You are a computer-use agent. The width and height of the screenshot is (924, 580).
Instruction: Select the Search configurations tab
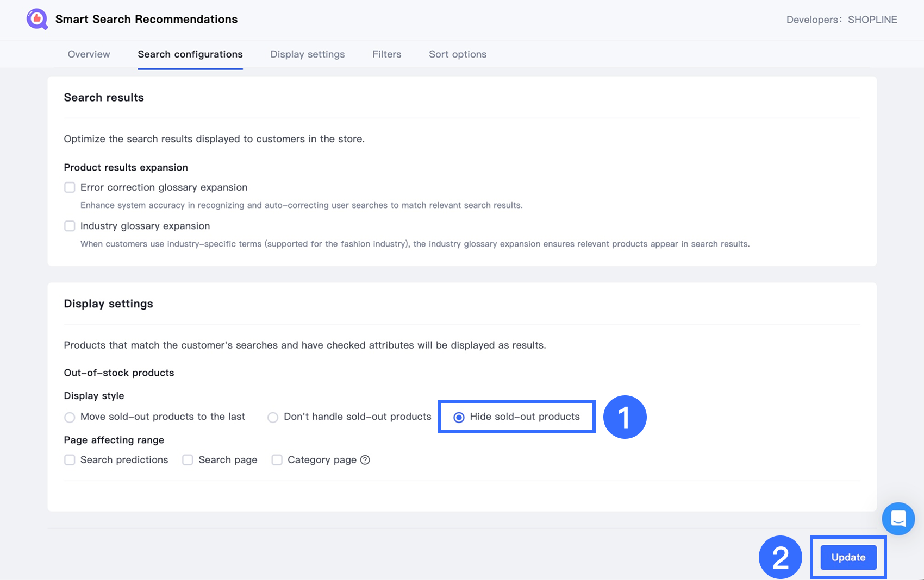190,54
